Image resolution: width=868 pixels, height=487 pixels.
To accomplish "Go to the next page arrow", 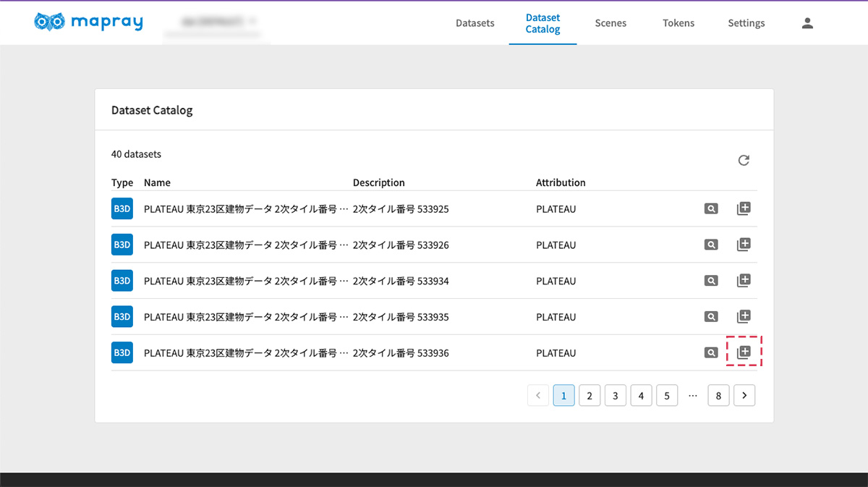I will 744,396.
